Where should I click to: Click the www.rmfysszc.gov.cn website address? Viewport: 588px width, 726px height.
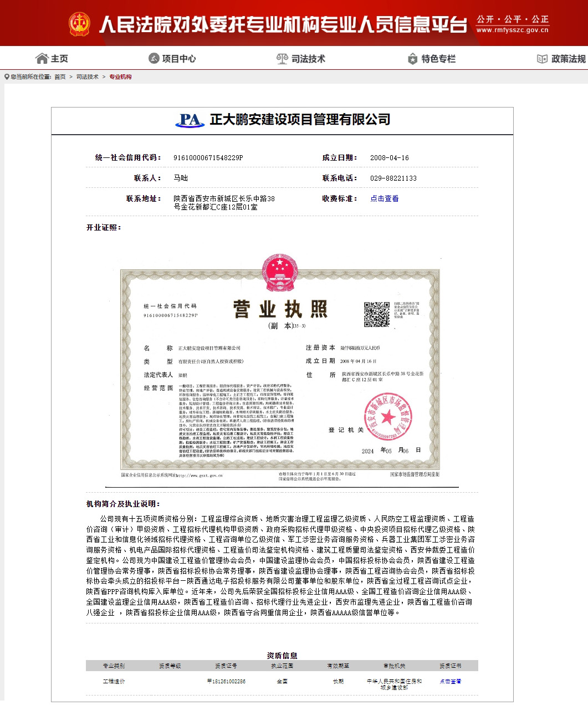coord(512,30)
